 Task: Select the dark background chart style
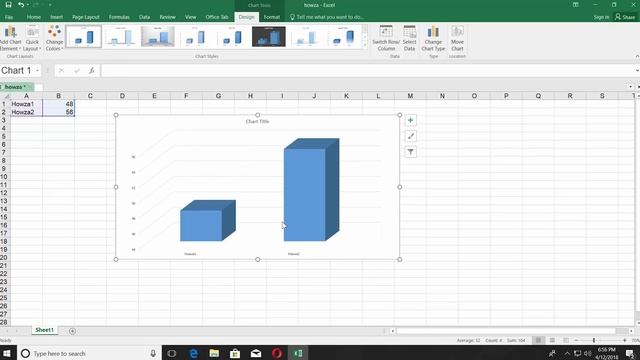point(269,36)
